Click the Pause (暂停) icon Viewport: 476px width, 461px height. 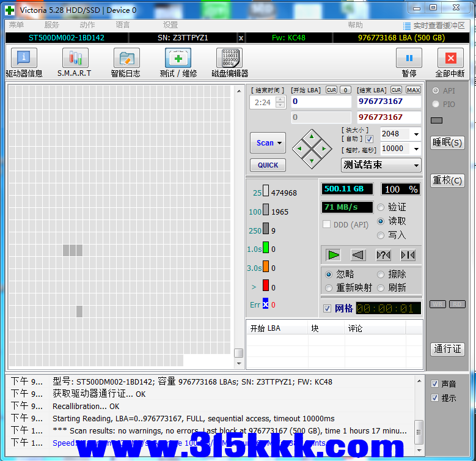click(x=409, y=57)
